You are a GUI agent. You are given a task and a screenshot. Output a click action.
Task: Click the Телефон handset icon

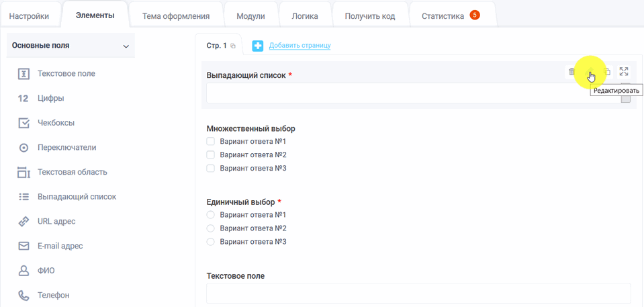click(x=24, y=295)
